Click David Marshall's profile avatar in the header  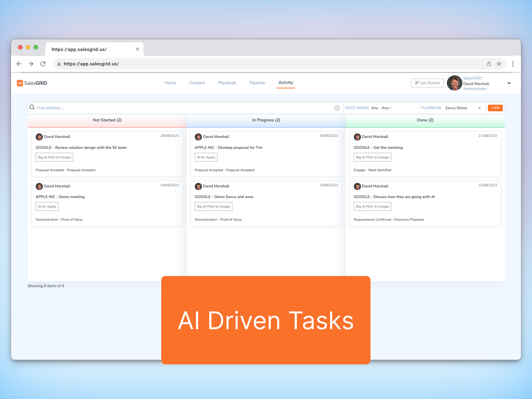(454, 83)
